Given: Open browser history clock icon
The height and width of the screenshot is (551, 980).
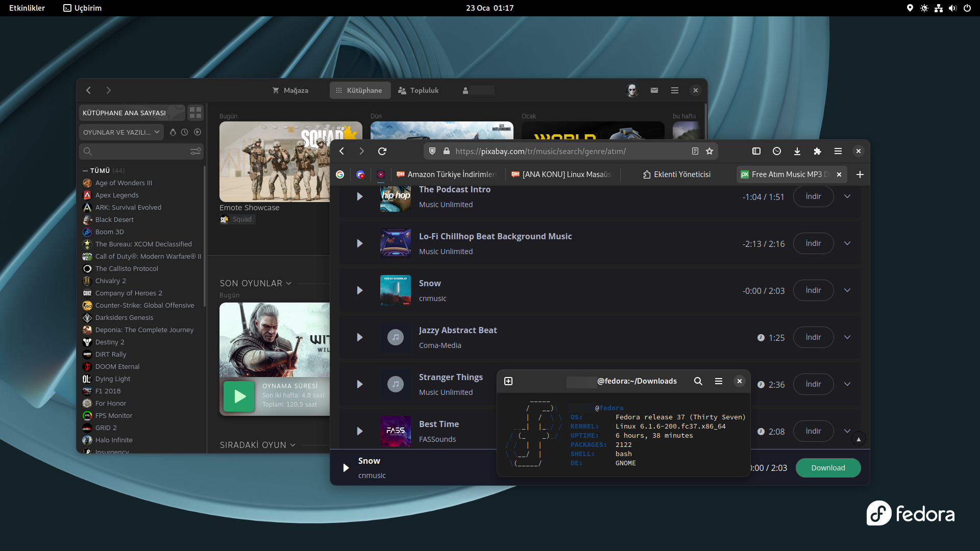Looking at the screenshot, I should tap(777, 151).
